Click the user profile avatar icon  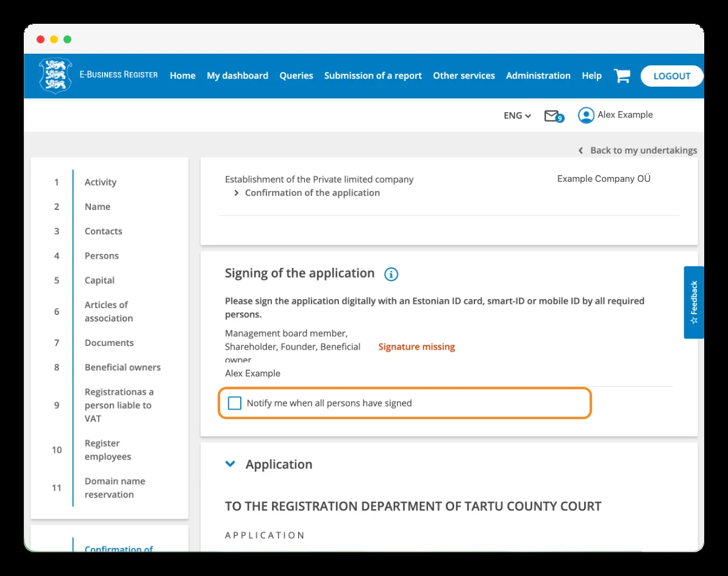click(586, 115)
